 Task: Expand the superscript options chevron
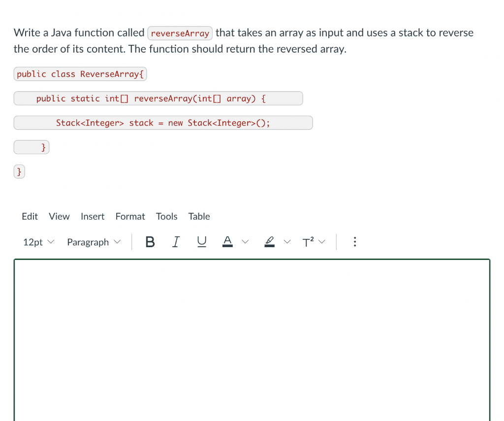pyautogui.click(x=323, y=242)
